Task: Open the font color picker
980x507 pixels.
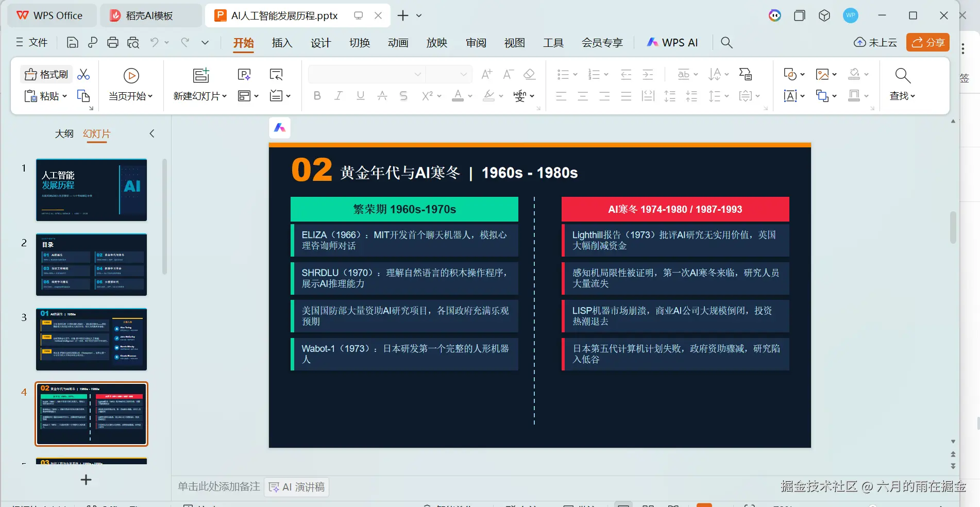Action: click(x=469, y=96)
